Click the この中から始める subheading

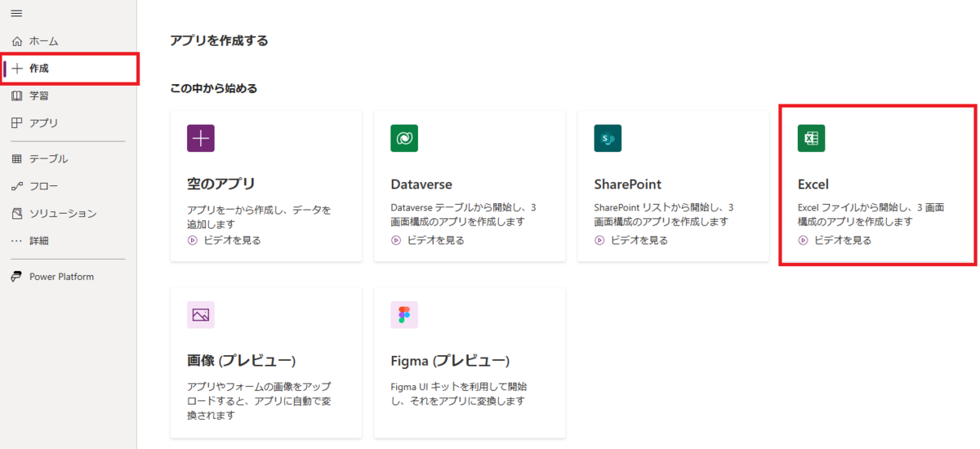(x=214, y=88)
